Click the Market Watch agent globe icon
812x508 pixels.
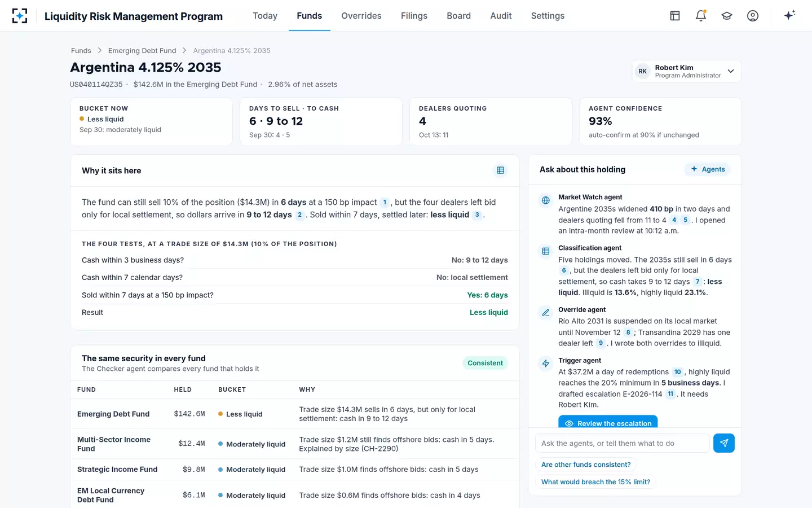click(x=546, y=200)
